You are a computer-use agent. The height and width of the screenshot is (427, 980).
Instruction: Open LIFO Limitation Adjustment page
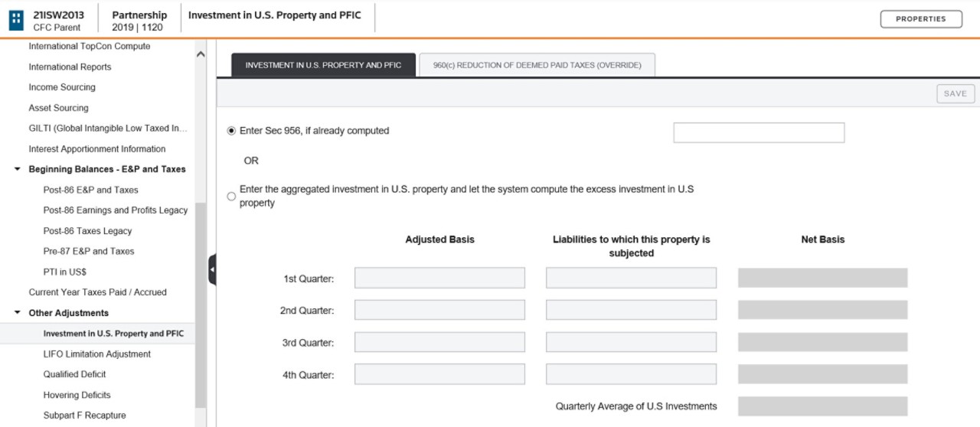click(96, 354)
